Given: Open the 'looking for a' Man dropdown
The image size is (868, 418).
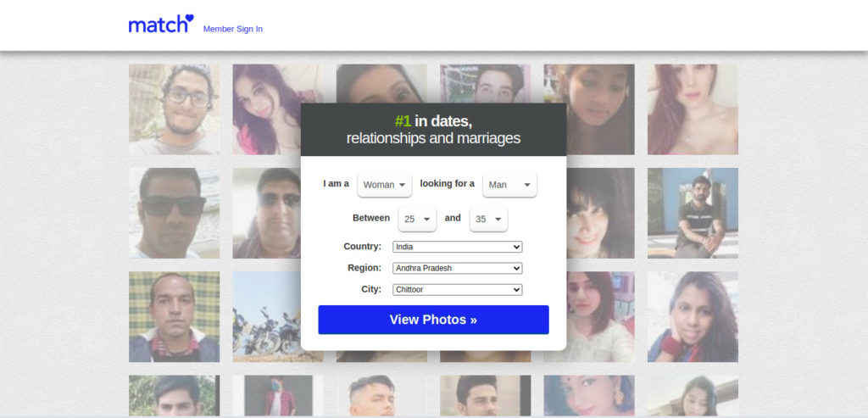Looking at the screenshot, I should (x=509, y=185).
